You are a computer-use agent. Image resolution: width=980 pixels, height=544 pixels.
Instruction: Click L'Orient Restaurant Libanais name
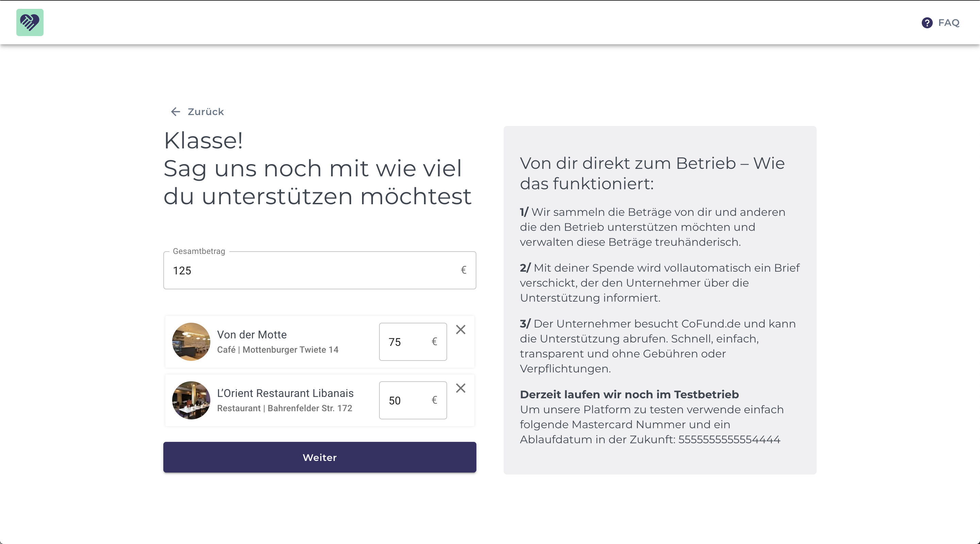pyautogui.click(x=285, y=393)
